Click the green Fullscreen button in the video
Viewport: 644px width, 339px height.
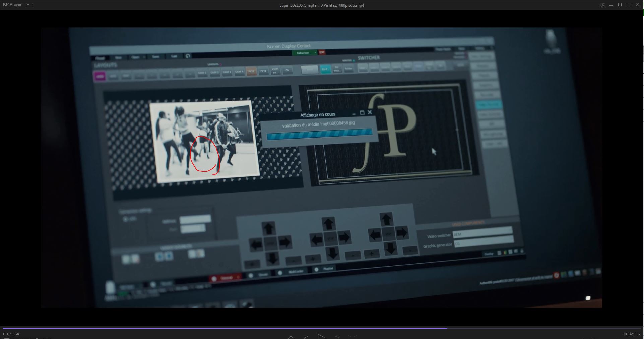click(303, 53)
